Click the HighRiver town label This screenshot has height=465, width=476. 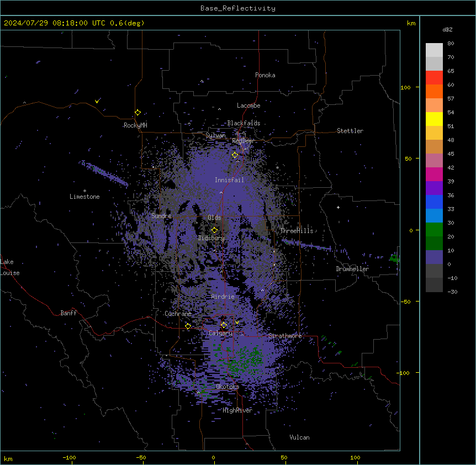(237, 410)
